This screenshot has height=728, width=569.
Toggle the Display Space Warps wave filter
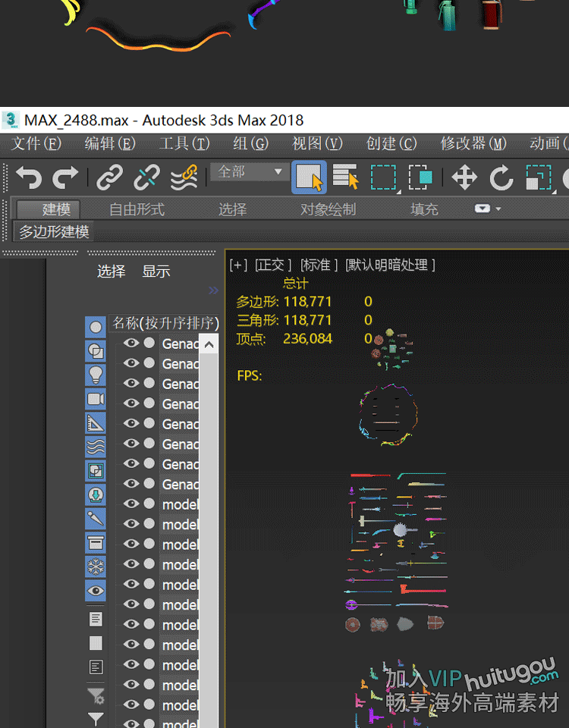[96, 447]
